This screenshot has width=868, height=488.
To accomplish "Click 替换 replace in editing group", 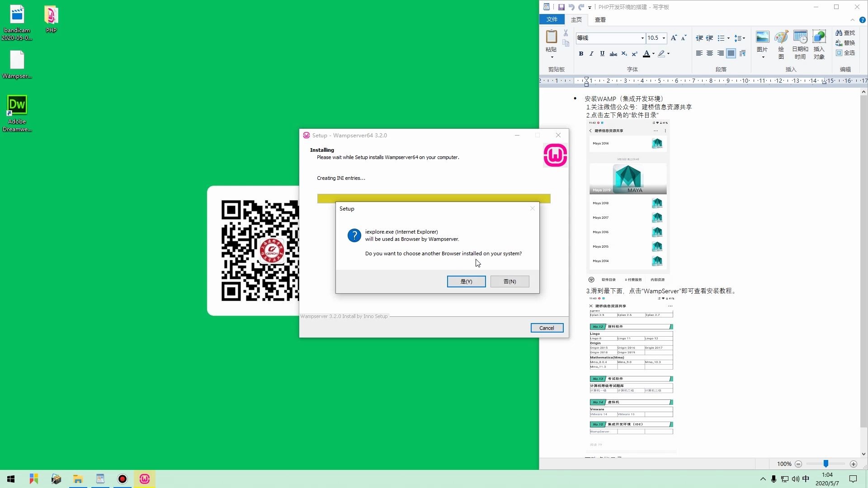I will pos(845,43).
